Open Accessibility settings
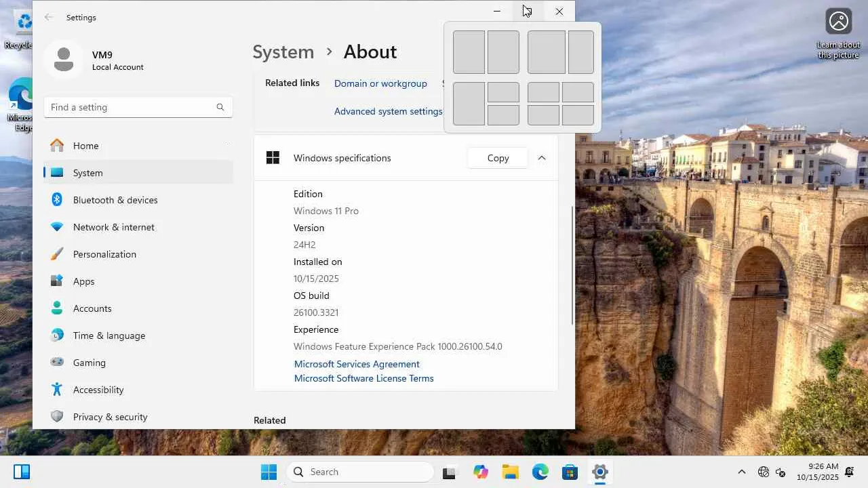868x488 pixels. [x=138, y=390]
